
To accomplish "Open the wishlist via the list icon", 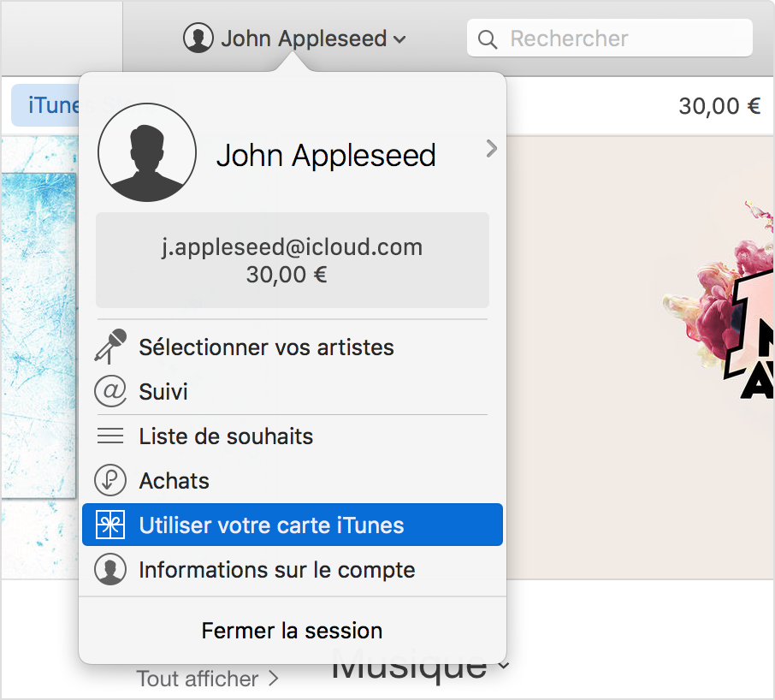I will 109,436.
